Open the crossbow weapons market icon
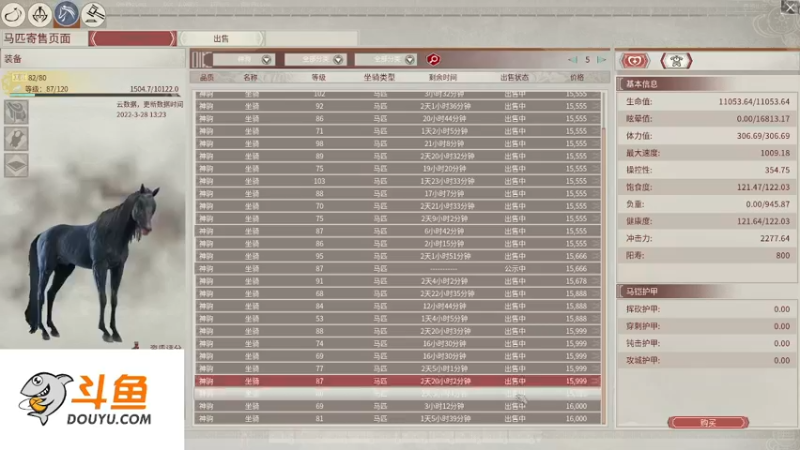800x450 pixels. pos(40,14)
